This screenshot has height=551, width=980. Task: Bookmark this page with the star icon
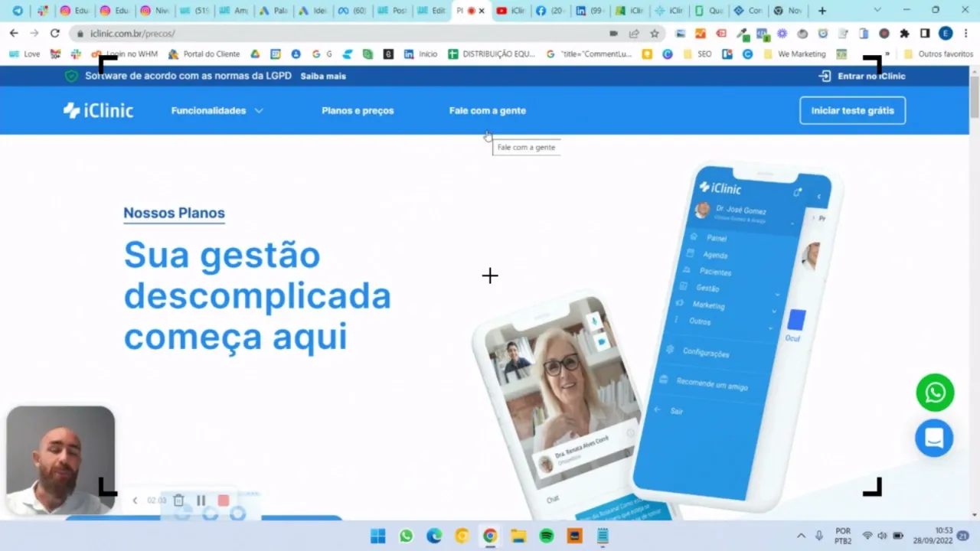coord(655,34)
